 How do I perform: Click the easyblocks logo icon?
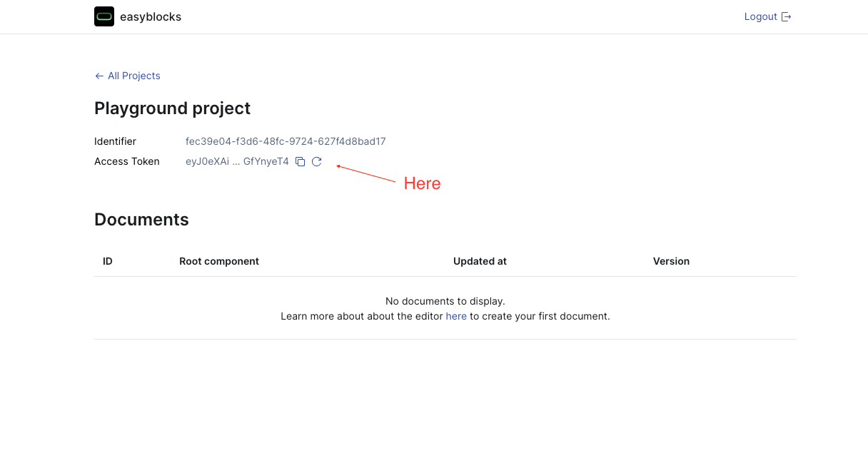pyautogui.click(x=104, y=16)
